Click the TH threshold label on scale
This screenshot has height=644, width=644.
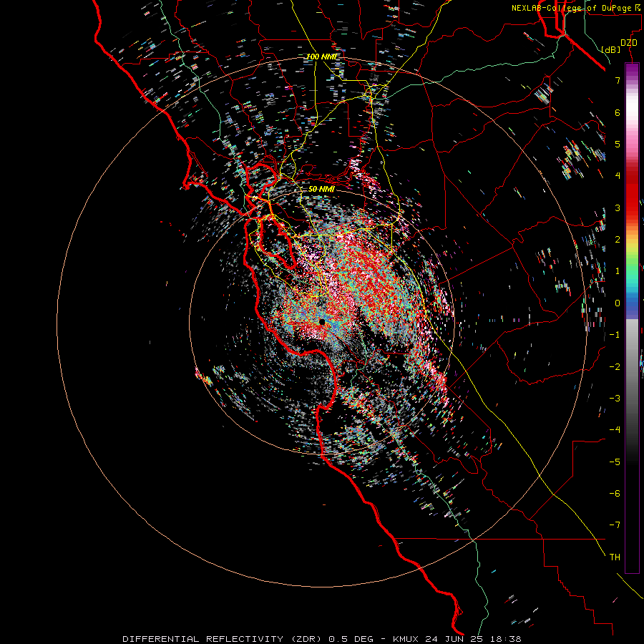click(x=615, y=557)
